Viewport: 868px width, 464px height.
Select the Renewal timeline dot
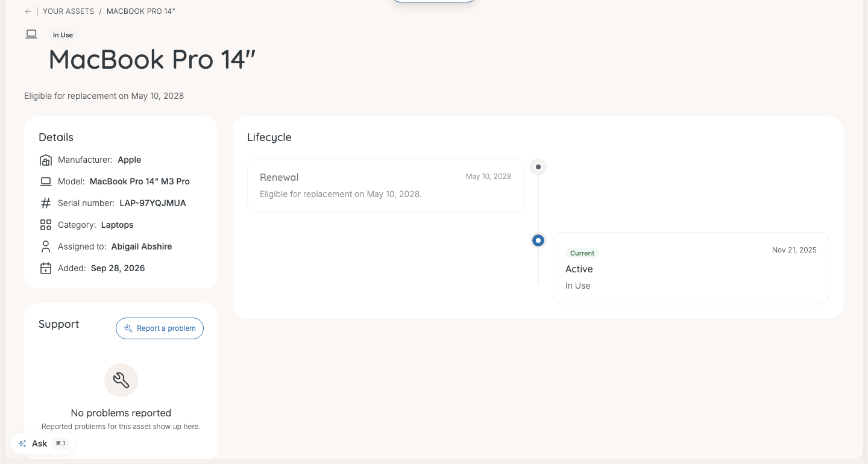pyautogui.click(x=538, y=167)
